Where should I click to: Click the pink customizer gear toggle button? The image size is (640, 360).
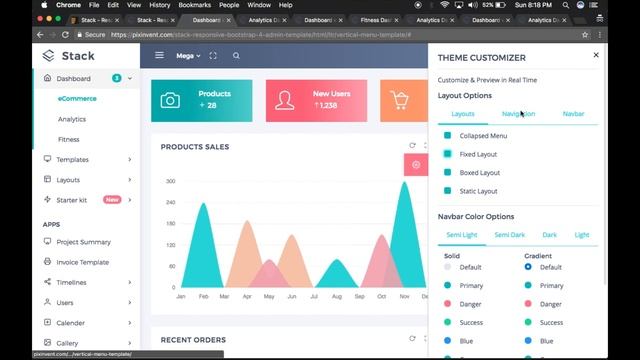[416, 165]
